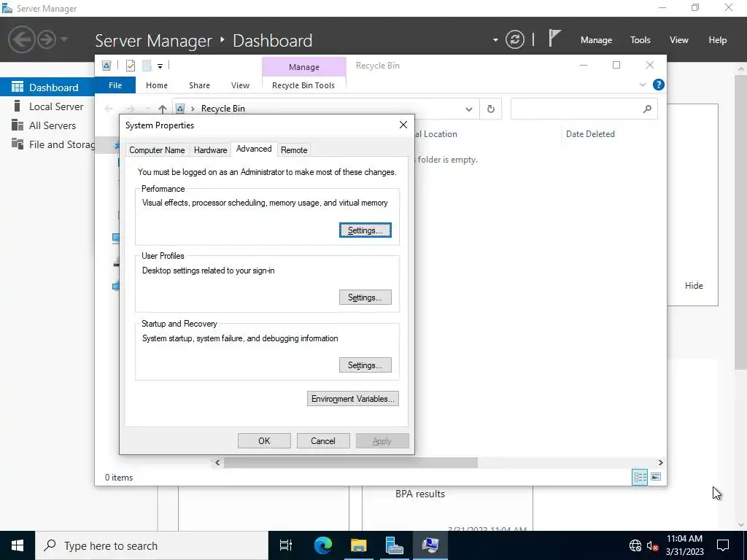Switch to Computer Name tab
Viewport: 747px width, 560px height.
[158, 150]
